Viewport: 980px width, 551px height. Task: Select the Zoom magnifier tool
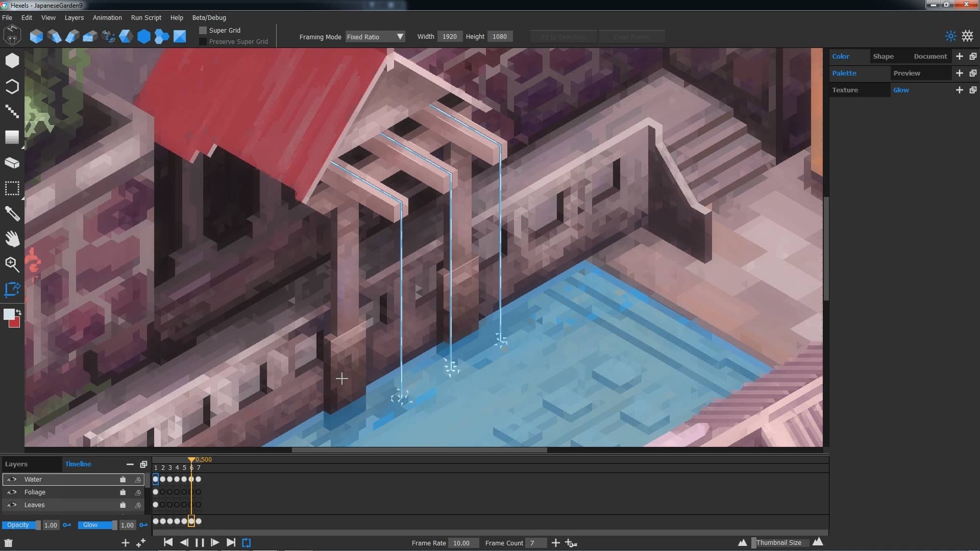click(12, 264)
